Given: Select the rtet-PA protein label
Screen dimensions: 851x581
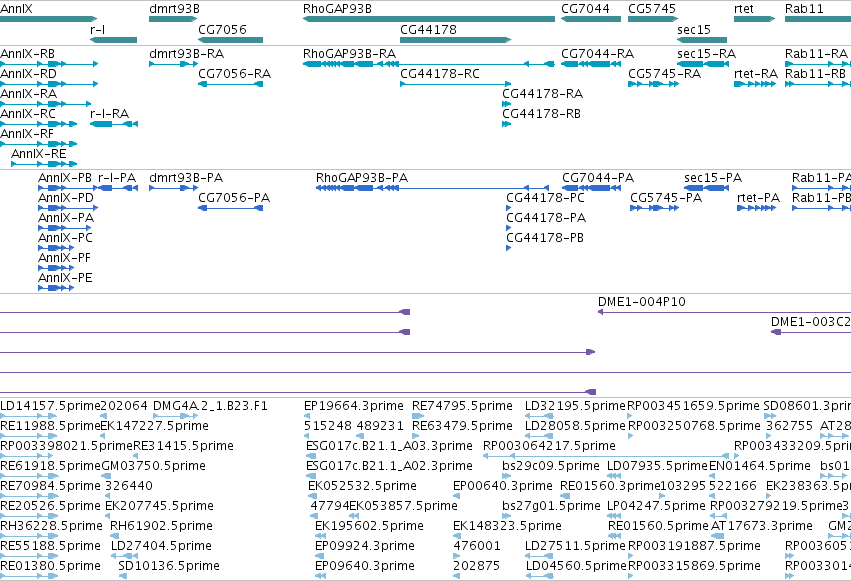Looking at the screenshot, I should point(758,198).
